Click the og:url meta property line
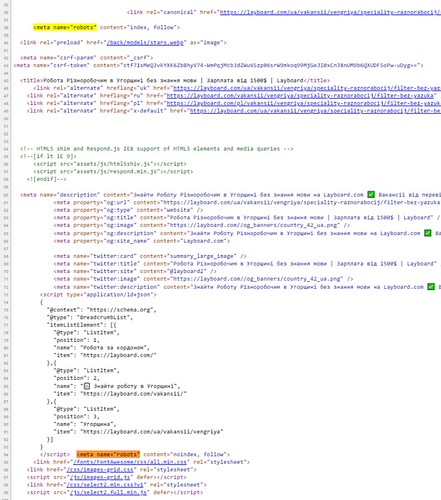The width and height of the screenshot is (441, 500). 247,202
